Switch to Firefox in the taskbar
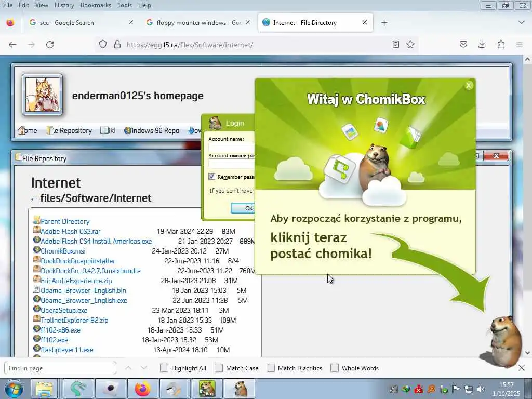Viewport: 532px width, 399px height. click(143, 389)
